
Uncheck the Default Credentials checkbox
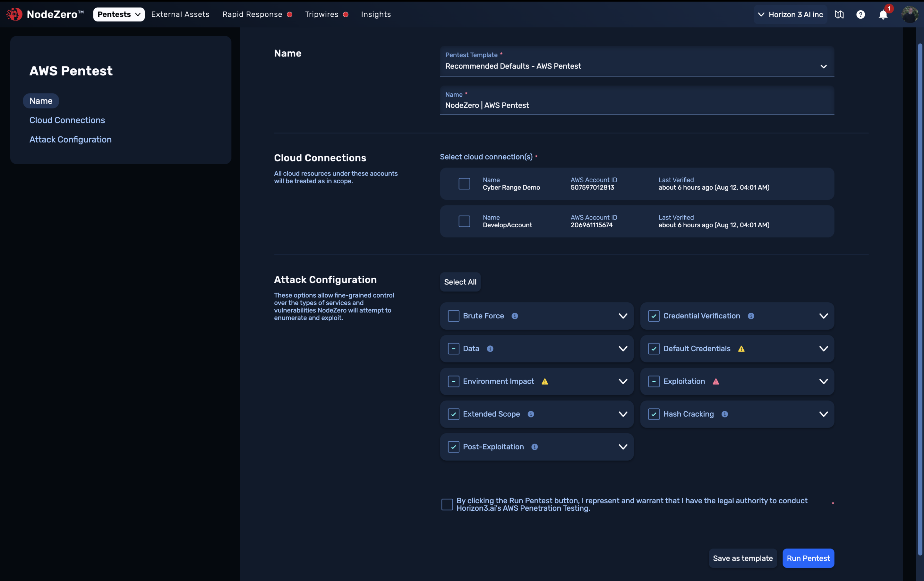coord(654,348)
